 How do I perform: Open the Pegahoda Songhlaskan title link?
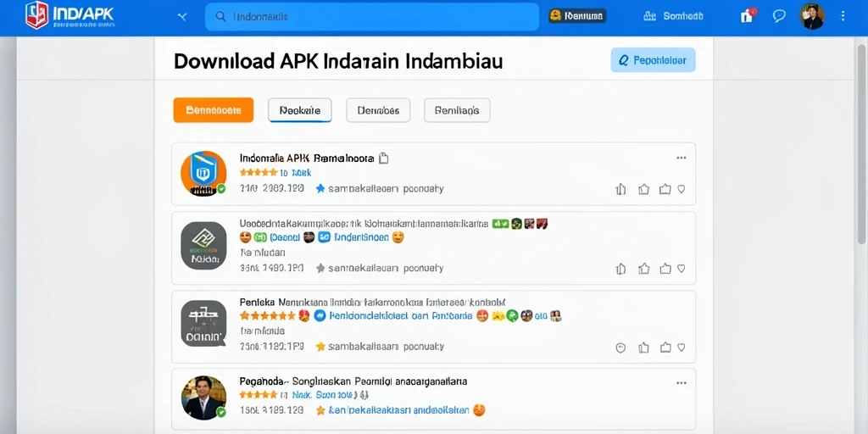click(x=353, y=381)
